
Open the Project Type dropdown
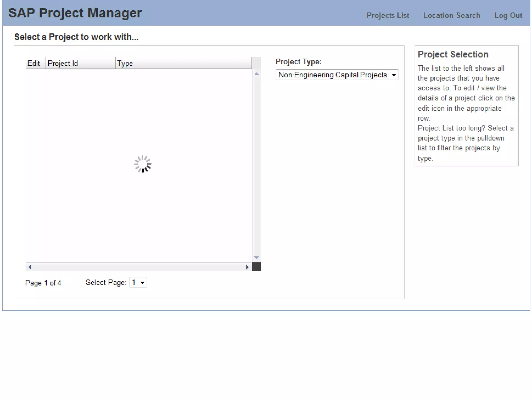[337, 75]
